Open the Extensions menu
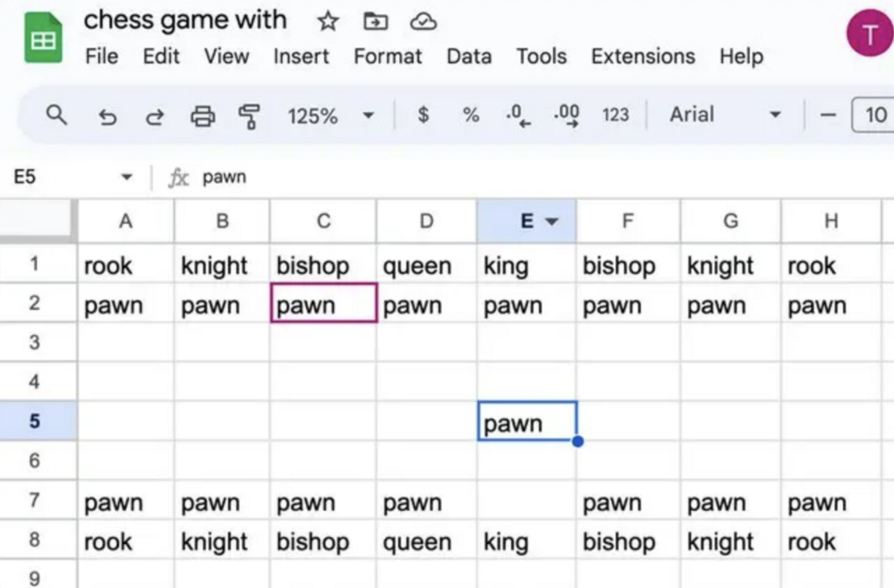The width and height of the screenshot is (894, 588). click(643, 57)
